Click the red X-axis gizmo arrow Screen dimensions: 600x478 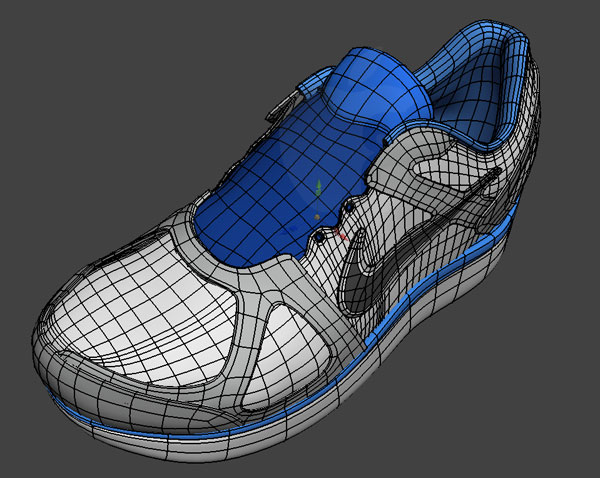341,237
